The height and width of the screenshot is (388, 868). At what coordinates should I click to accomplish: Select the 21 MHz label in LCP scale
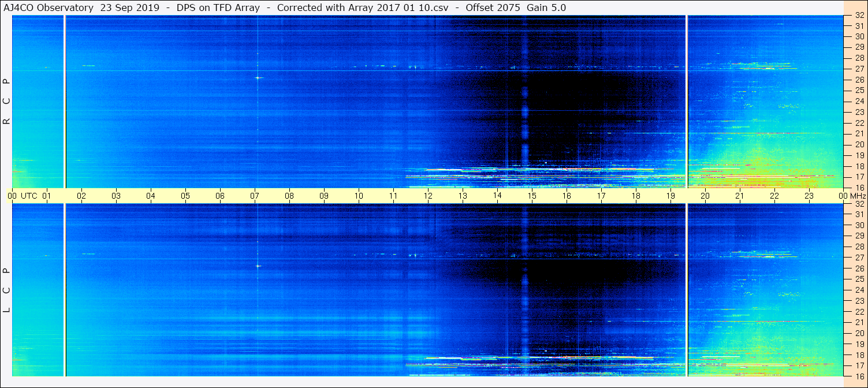(851, 322)
